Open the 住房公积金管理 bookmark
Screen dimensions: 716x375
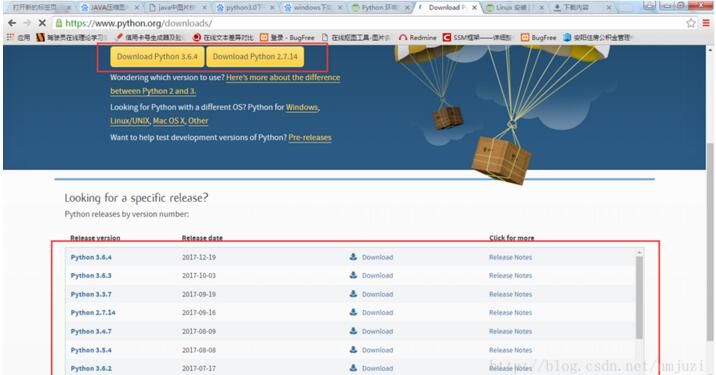click(597, 37)
